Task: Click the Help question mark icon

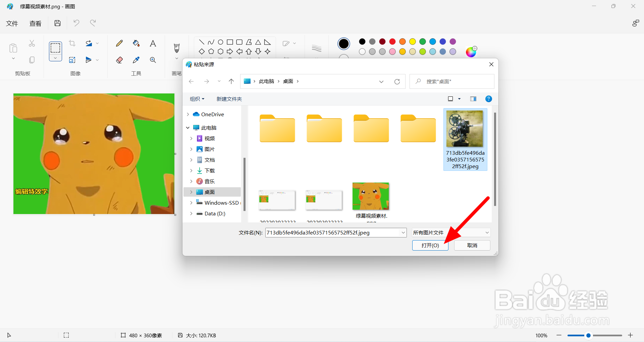Action: (489, 99)
